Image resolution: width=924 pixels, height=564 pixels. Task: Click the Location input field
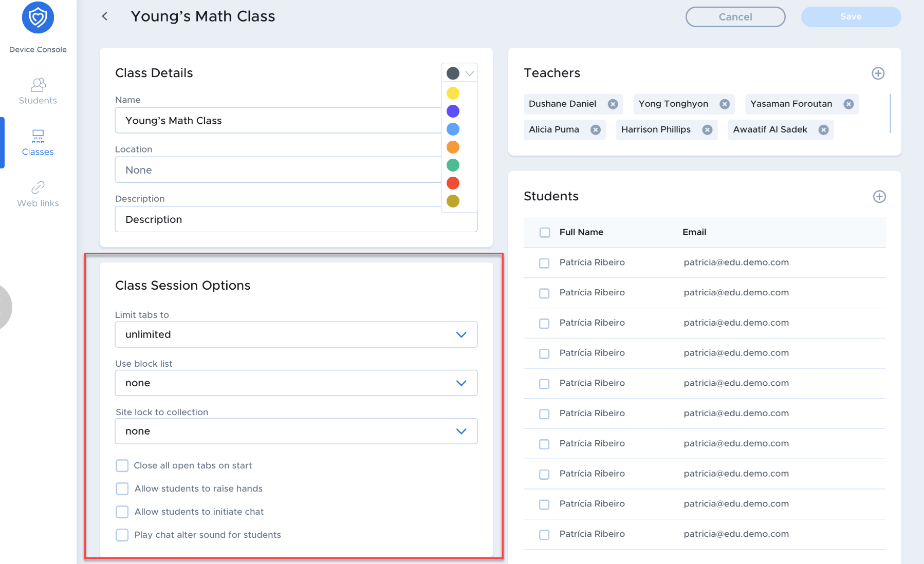(x=278, y=170)
